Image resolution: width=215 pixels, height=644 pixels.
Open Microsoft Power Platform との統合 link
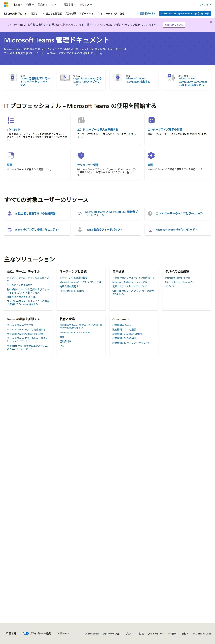25,334
